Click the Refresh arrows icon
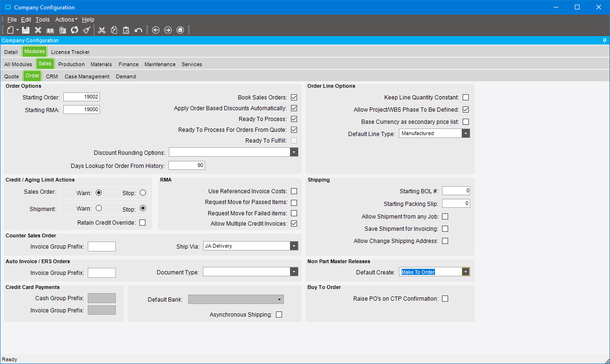 tap(75, 30)
